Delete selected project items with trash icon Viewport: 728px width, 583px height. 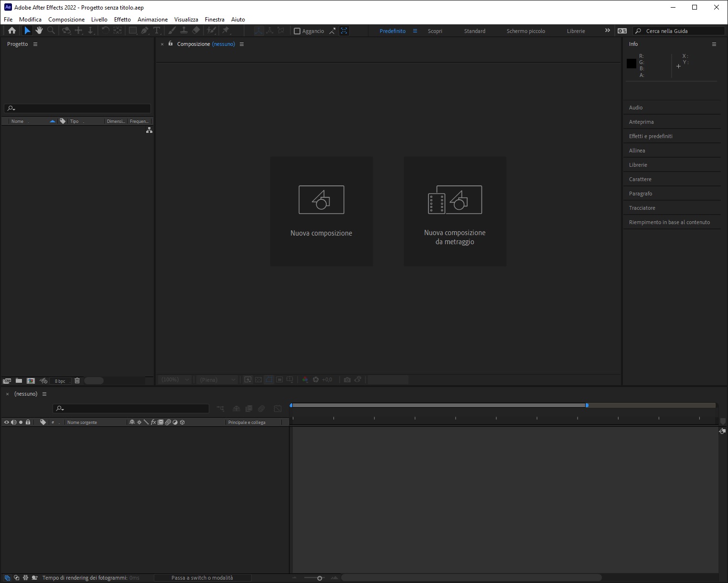pos(77,381)
